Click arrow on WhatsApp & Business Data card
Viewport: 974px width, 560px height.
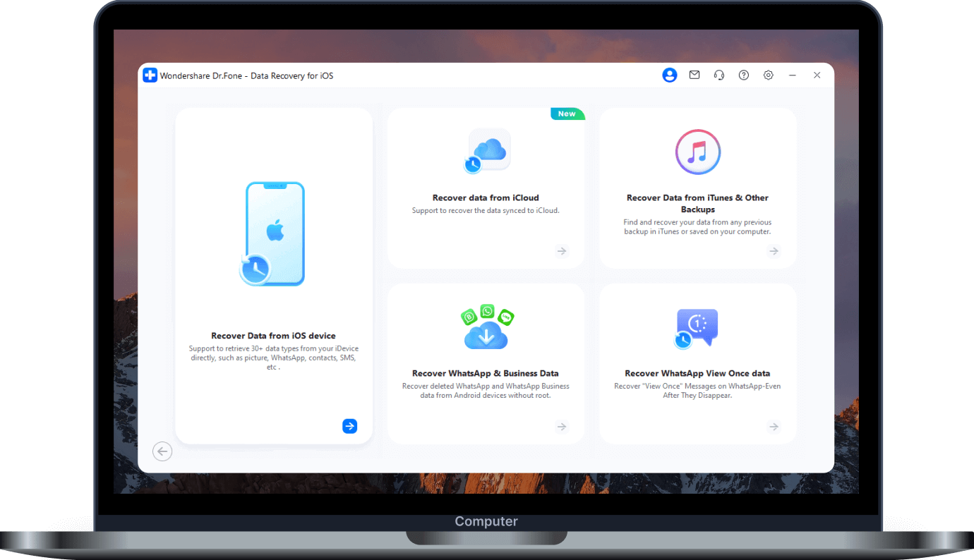(562, 427)
